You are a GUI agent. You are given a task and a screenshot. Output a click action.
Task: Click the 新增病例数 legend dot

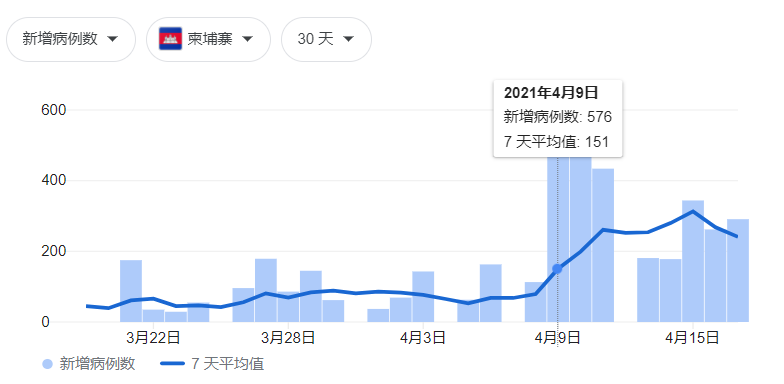[48, 364]
